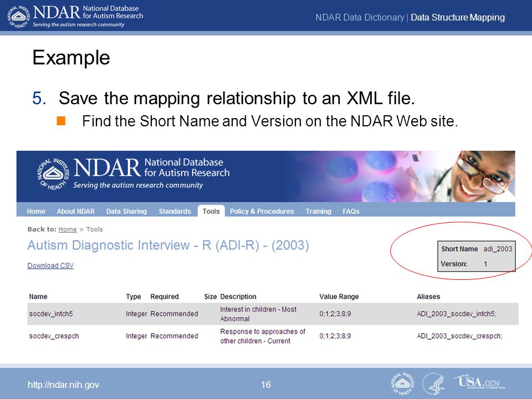The image size is (532, 399).
Task: Click ADI_2003_socdev_intch5 alias cell
Action: click(456, 314)
